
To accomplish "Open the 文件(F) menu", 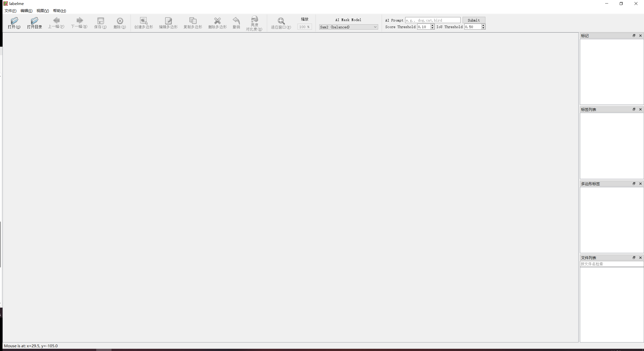I will click(10, 11).
